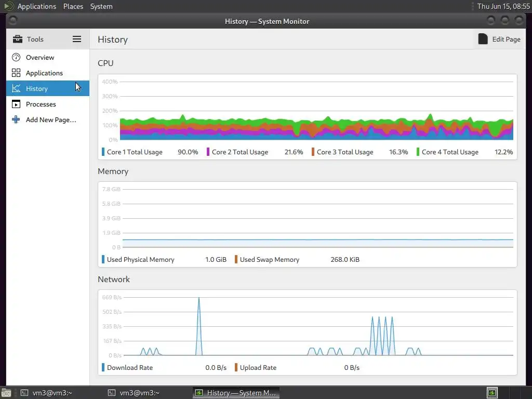Click the clock showing Thu Jun 15, 08:55
This screenshot has height=399, width=532.
503,6
